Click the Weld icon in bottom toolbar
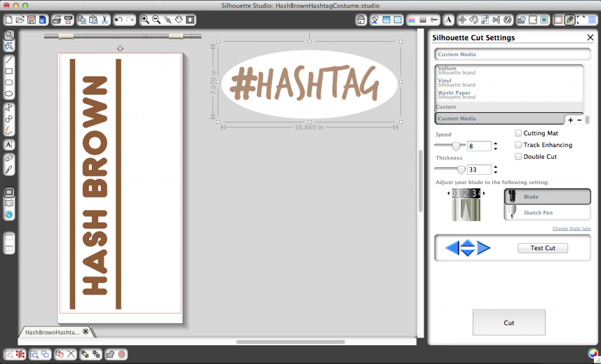This screenshot has width=601, height=364. 110,355
